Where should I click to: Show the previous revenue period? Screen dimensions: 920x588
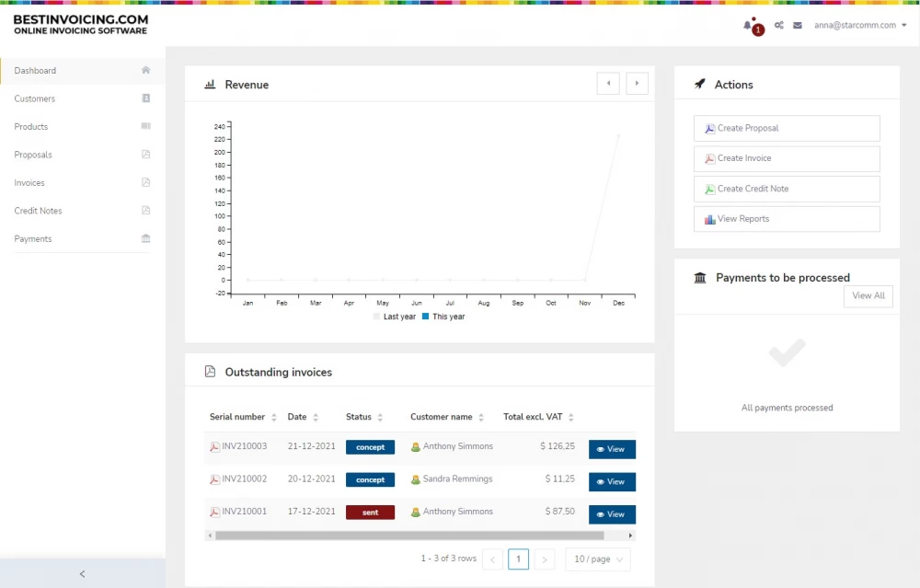(x=607, y=84)
